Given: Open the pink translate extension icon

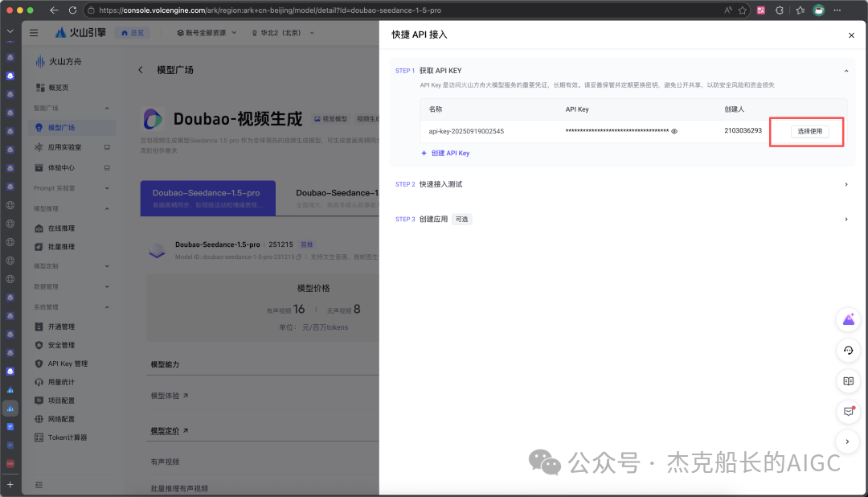Looking at the screenshot, I should coord(761,10).
